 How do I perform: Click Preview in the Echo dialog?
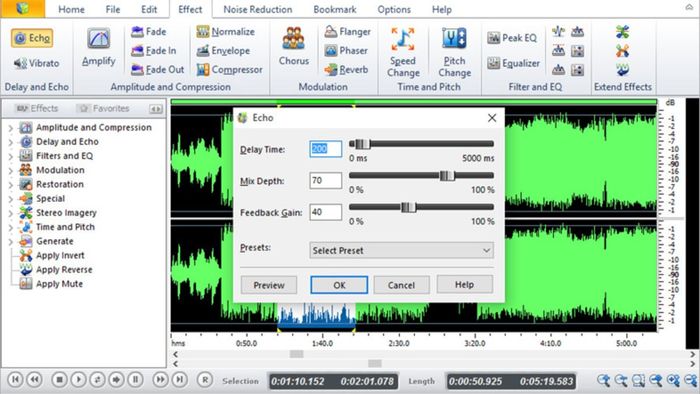tap(269, 285)
